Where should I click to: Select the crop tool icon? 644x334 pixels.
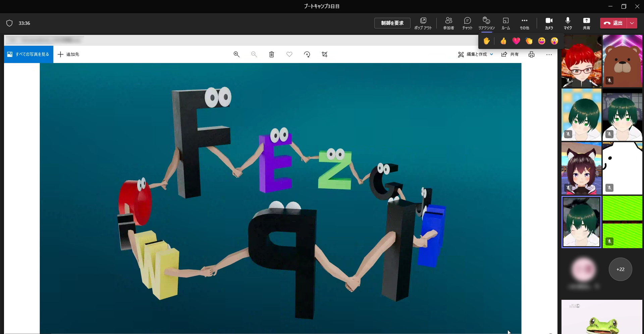click(x=325, y=54)
